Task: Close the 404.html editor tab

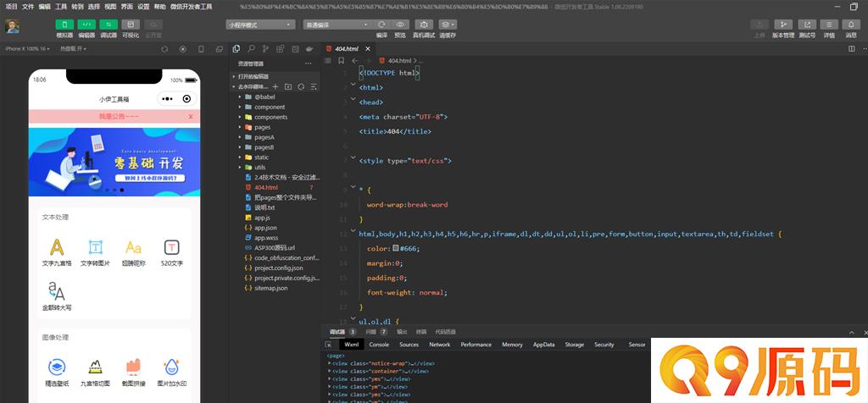Action: coord(368,48)
